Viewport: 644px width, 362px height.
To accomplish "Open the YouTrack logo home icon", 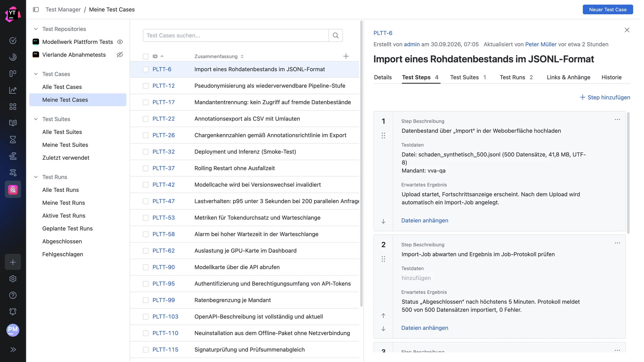I will (13, 14).
